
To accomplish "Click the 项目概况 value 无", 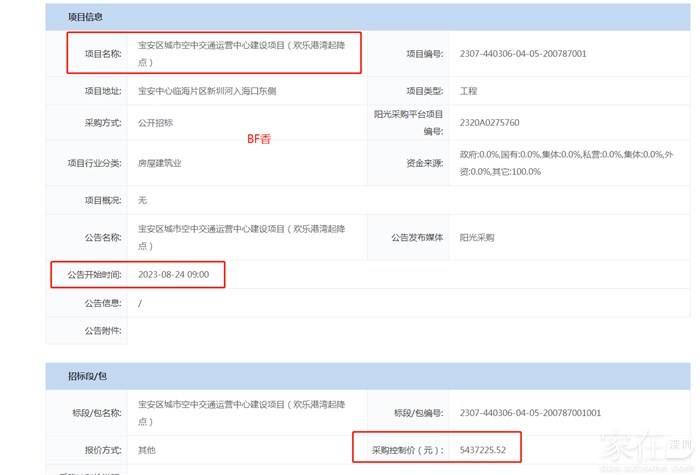I will (142, 201).
